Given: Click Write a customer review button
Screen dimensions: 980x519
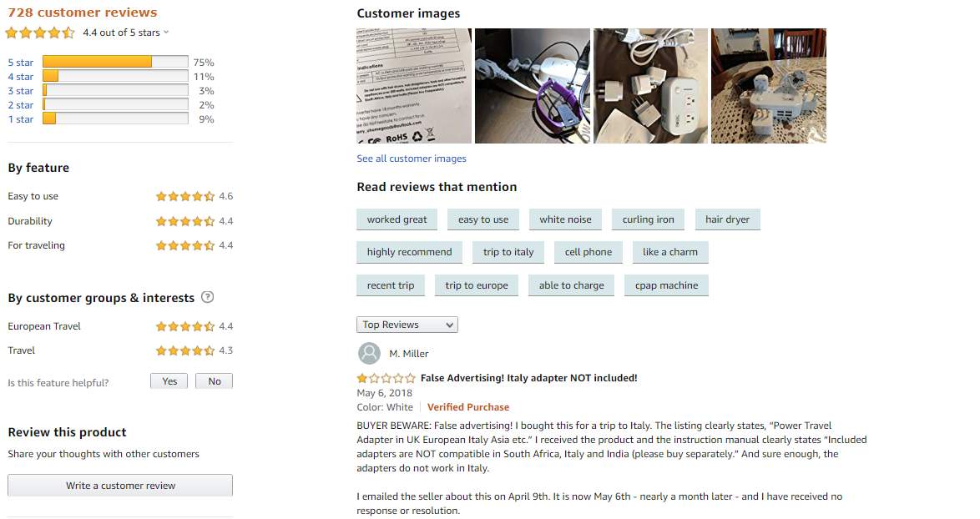Looking at the screenshot, I should (x=120, y=486).
